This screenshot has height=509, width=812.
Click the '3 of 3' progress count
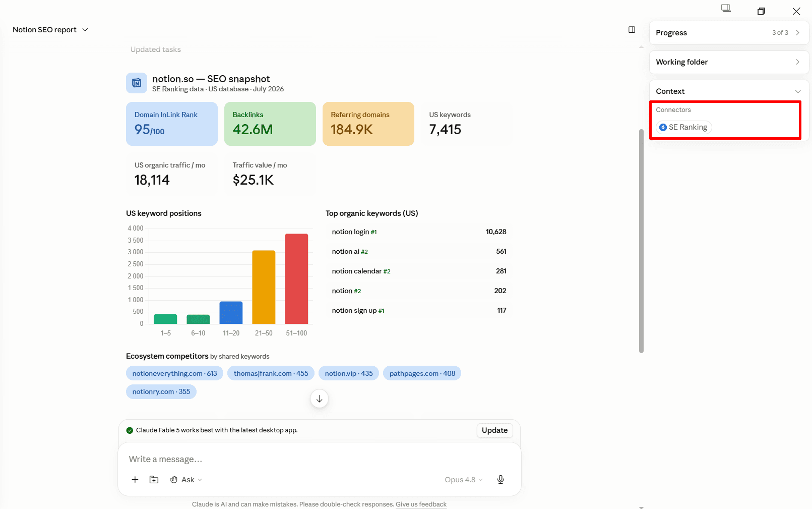pos(780,33)
